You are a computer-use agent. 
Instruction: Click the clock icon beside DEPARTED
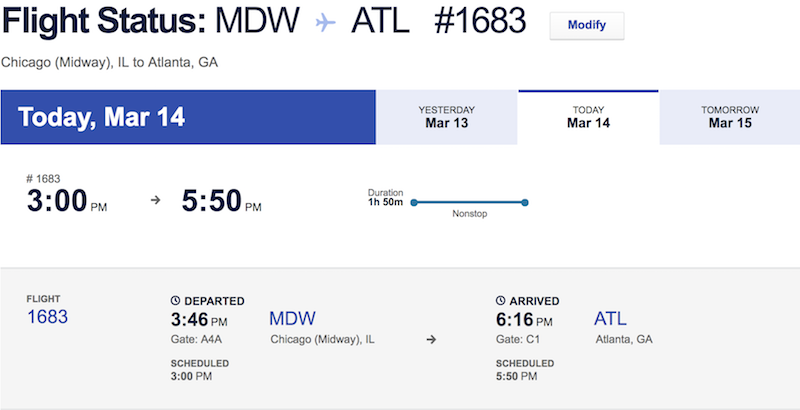[x=176, y=301]
